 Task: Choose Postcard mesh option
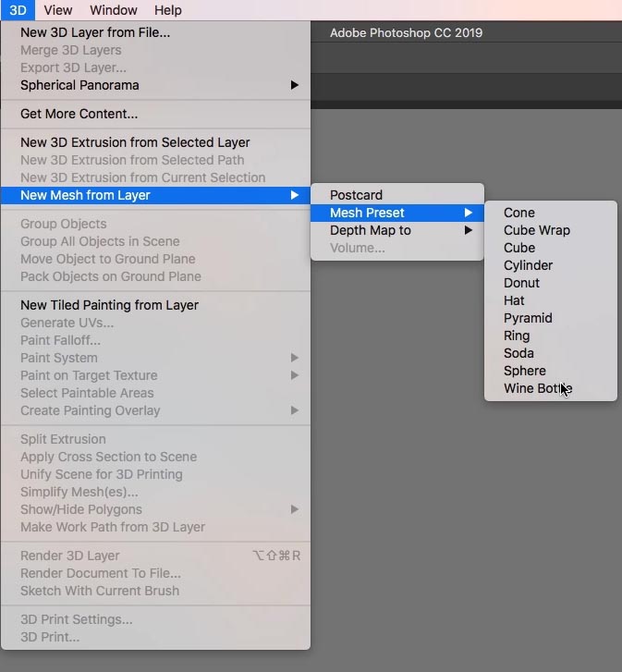397,195
